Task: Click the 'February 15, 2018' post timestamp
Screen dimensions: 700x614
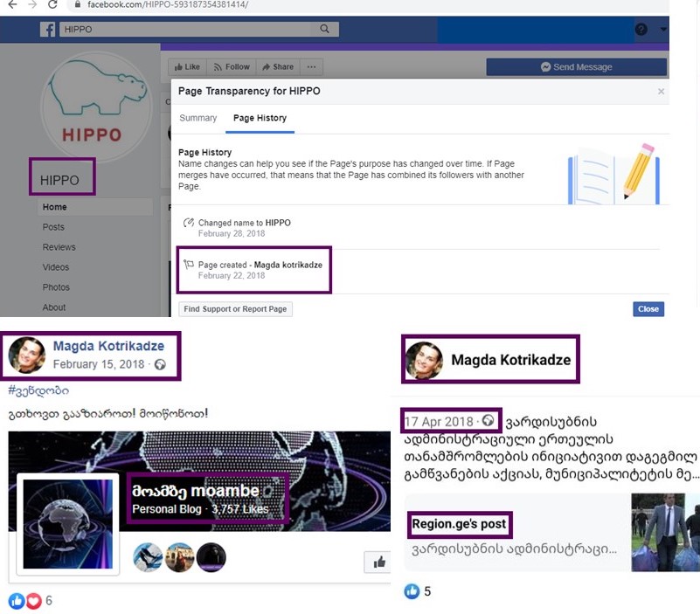Action: coord(99,364)
